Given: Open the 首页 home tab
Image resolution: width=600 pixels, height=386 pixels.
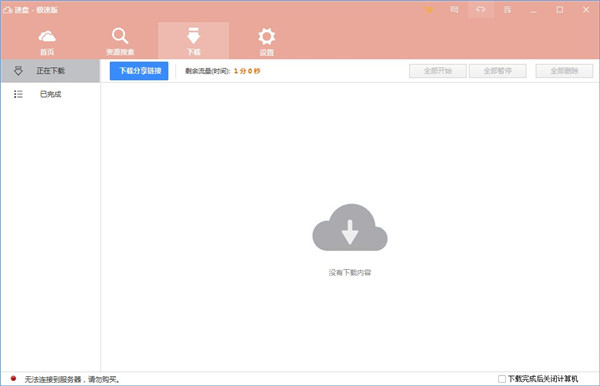Looking at the screenshot, I should pyautogui.click(x=47, y=41).
